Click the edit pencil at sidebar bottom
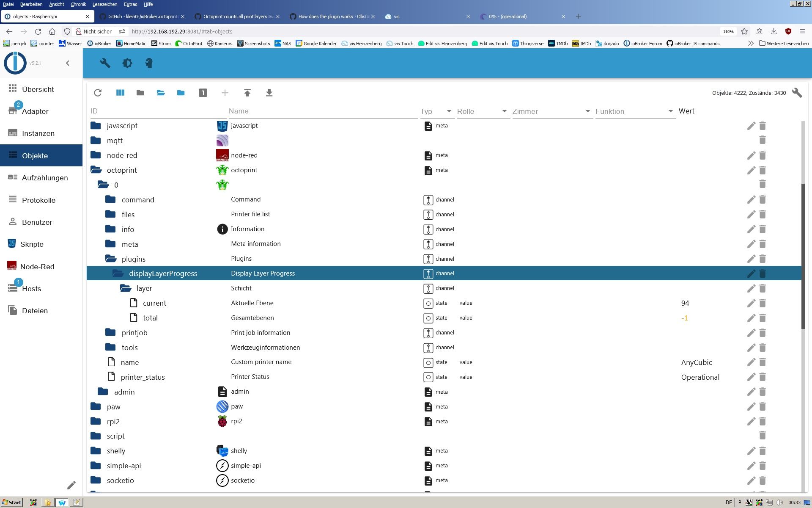This screenshot has height=508, width=812. (x=71, y=485)
